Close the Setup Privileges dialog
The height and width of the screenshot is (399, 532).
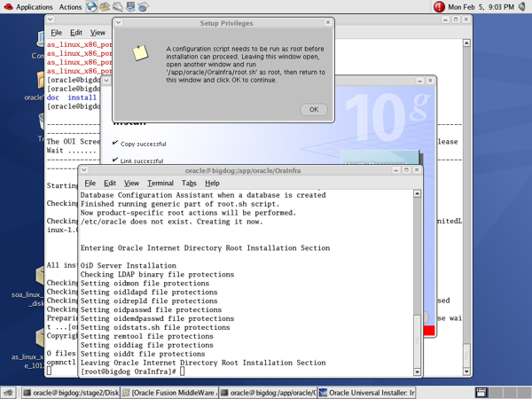tap(328, 22)
